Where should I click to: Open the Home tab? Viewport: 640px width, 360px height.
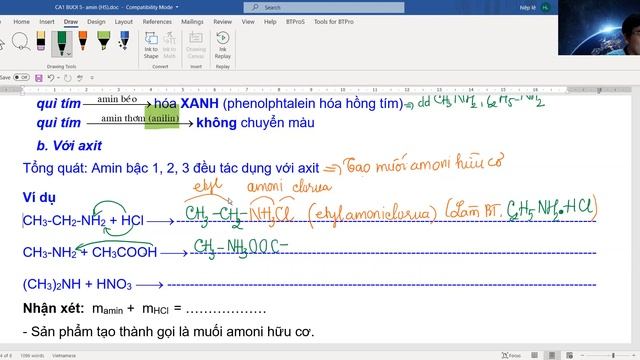[x=21, y=22]
